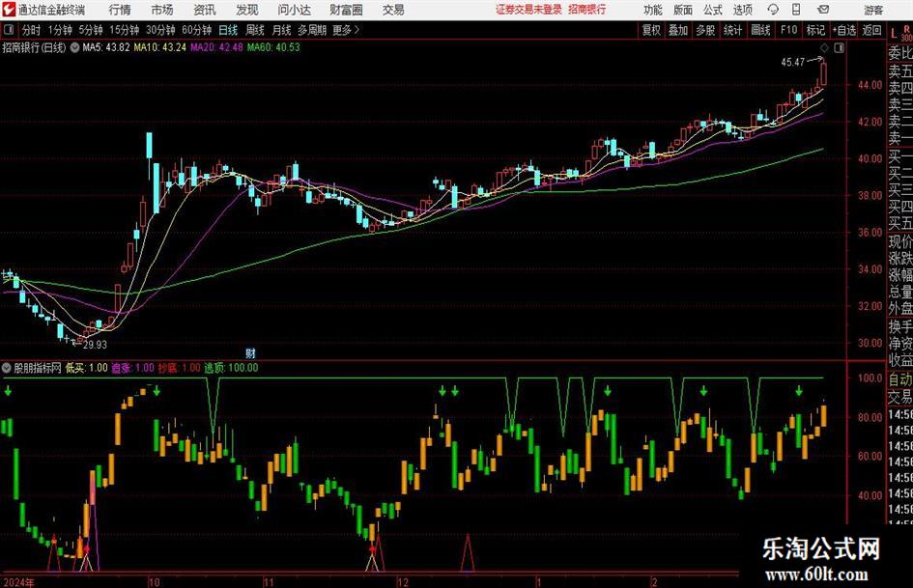Click the 统计 statistics toolbar button

point(732,30)
